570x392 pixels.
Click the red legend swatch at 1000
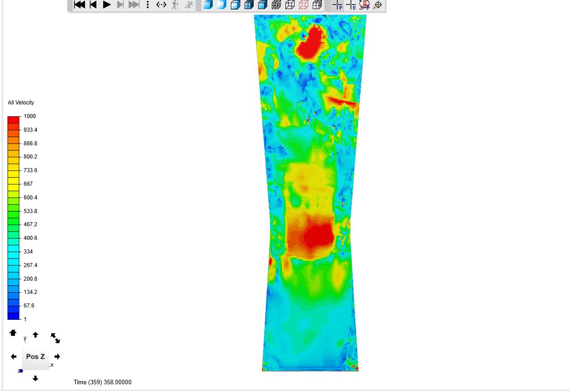[14, 119]
